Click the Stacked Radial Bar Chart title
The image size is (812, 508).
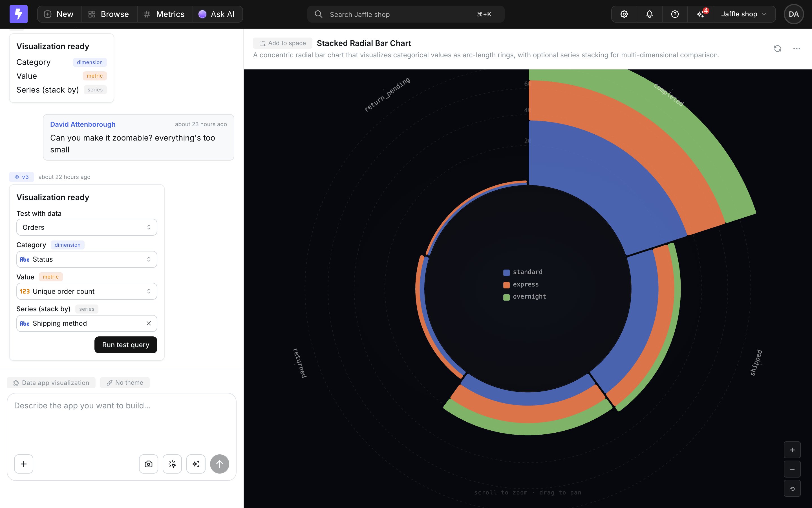364,43
